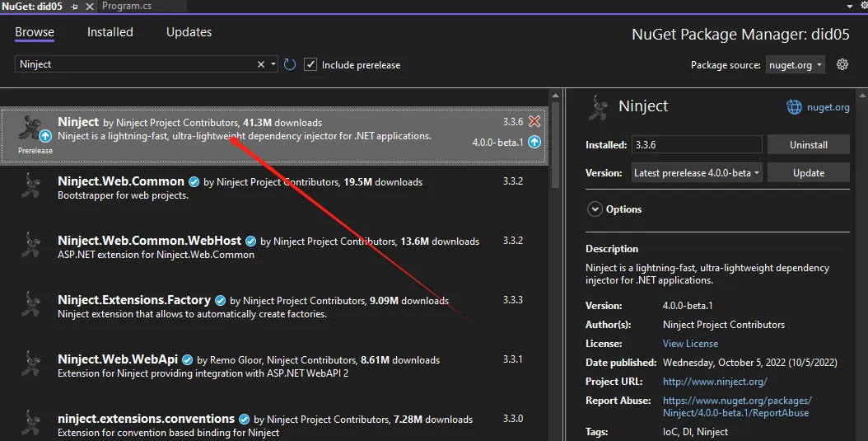Open the nuget.org link in details
This screenshot has width=868, height=441.
pyautogui.click(x=828, y=107)
